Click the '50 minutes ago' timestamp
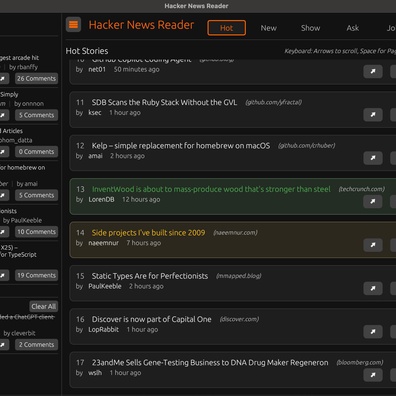Viewport: 396px width, 396px height. click(137, 69)
